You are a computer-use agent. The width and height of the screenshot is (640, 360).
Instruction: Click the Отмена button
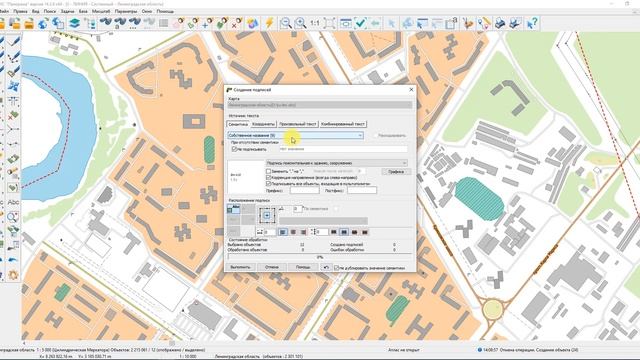[x=272, y=267]
